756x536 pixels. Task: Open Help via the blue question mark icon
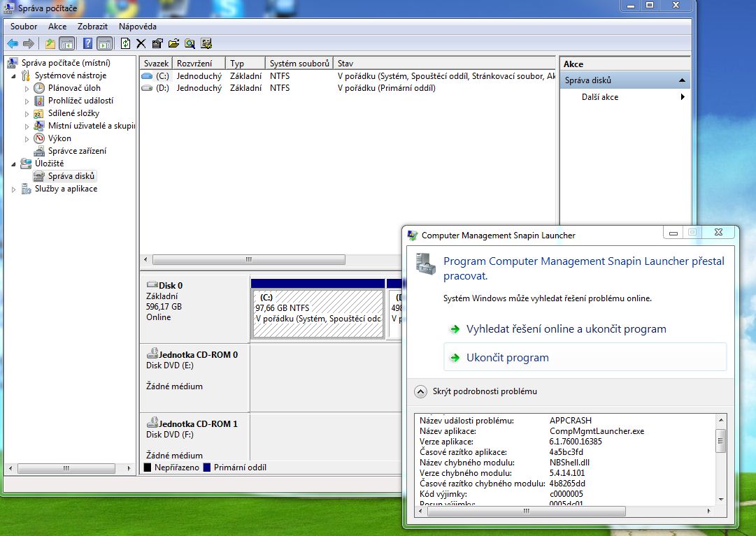click(87, 44)
